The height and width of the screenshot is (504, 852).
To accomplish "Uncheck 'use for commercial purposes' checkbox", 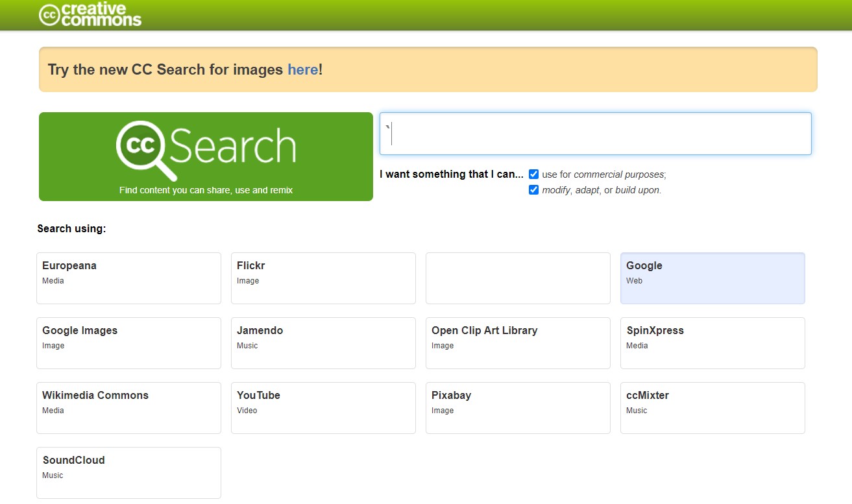I will 534,174.
